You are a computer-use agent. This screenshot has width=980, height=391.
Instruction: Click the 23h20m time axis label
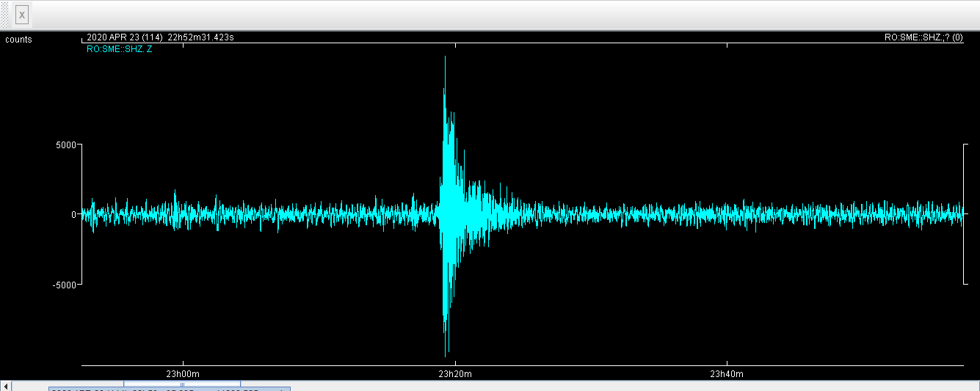pyautogui.click(x=455, y=374)
